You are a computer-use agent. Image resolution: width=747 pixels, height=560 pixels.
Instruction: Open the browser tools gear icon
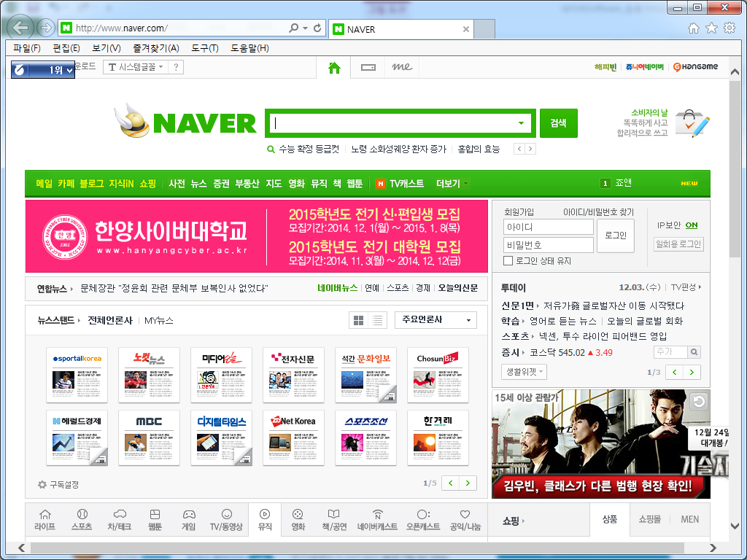[x=729, y=28]
